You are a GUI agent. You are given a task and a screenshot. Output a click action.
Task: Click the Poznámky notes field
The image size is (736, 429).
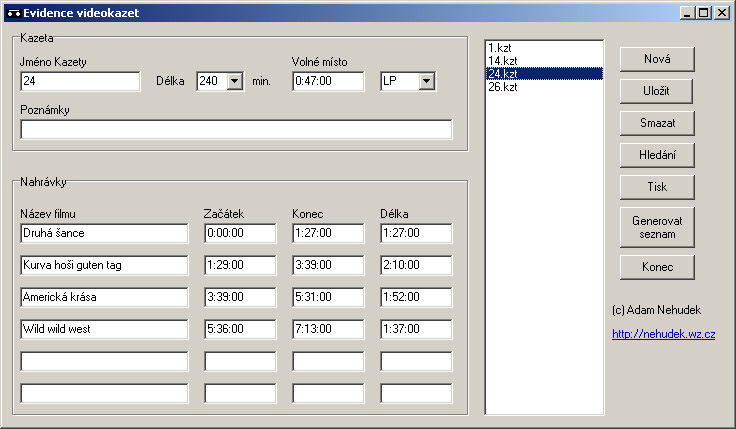point(236,130)
